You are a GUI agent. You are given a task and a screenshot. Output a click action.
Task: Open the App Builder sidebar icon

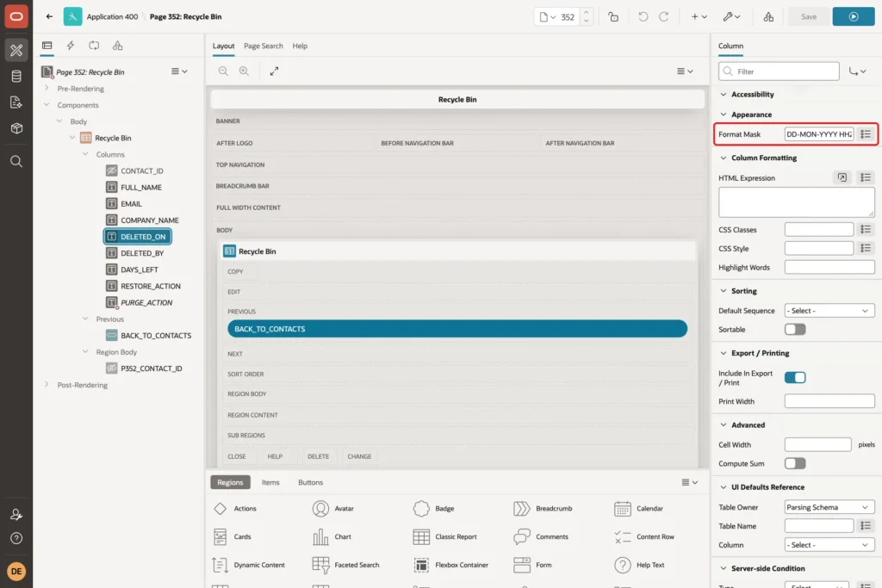point(16,50)
